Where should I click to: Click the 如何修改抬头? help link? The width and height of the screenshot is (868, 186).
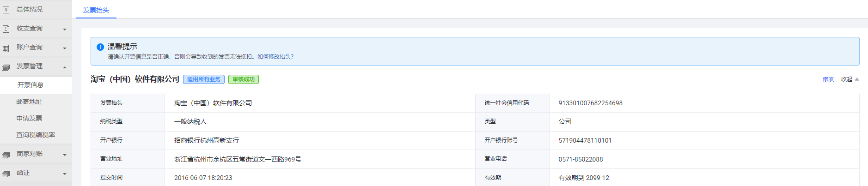coord(275,57)
